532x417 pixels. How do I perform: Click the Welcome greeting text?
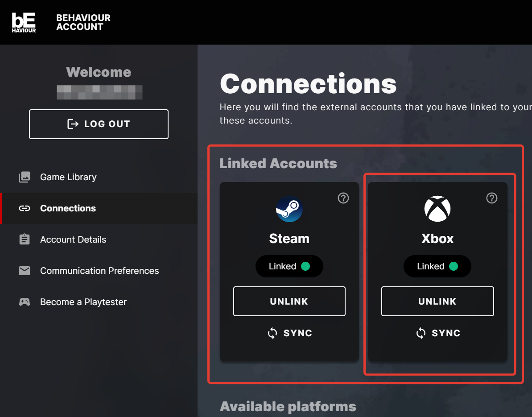point(99,72)
